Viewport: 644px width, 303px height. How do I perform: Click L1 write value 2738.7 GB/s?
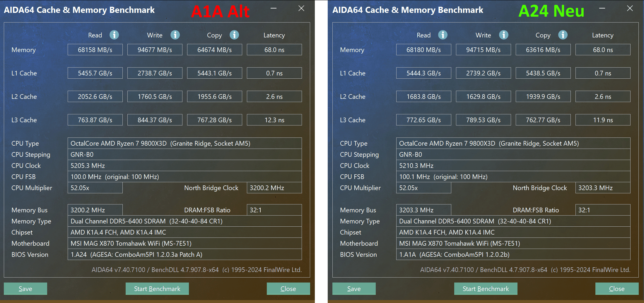point(155,73)
